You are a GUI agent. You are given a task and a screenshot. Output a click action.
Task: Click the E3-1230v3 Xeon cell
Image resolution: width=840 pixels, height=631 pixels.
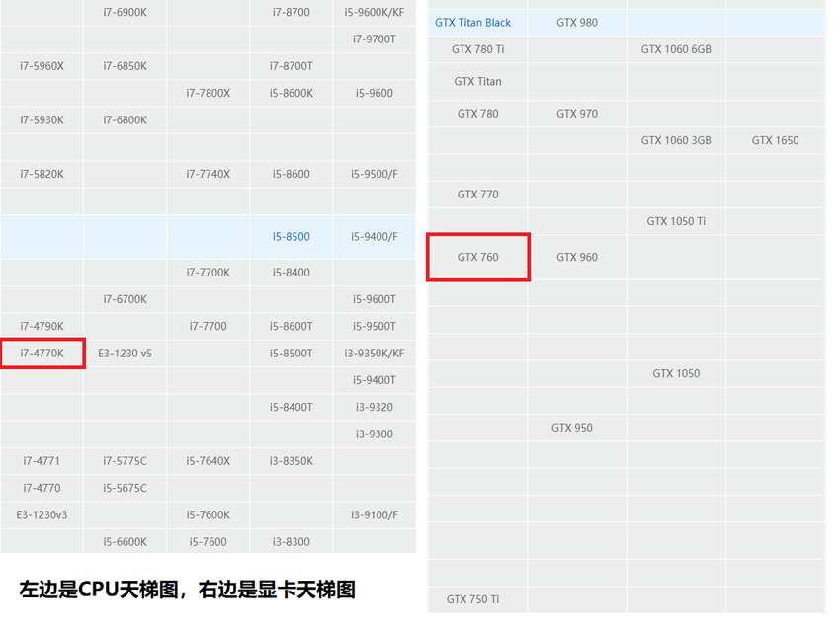pyautogui.click(x=42, y=514)
